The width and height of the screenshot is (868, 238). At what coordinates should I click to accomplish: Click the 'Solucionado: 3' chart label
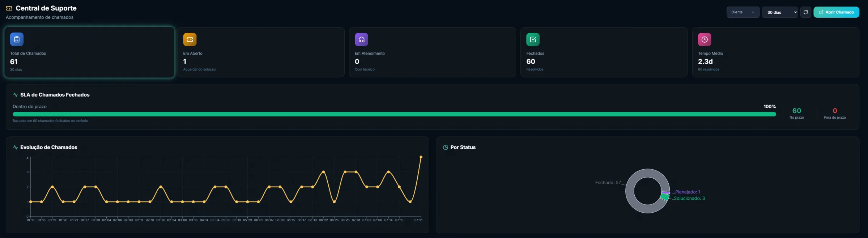click(689, 198)
